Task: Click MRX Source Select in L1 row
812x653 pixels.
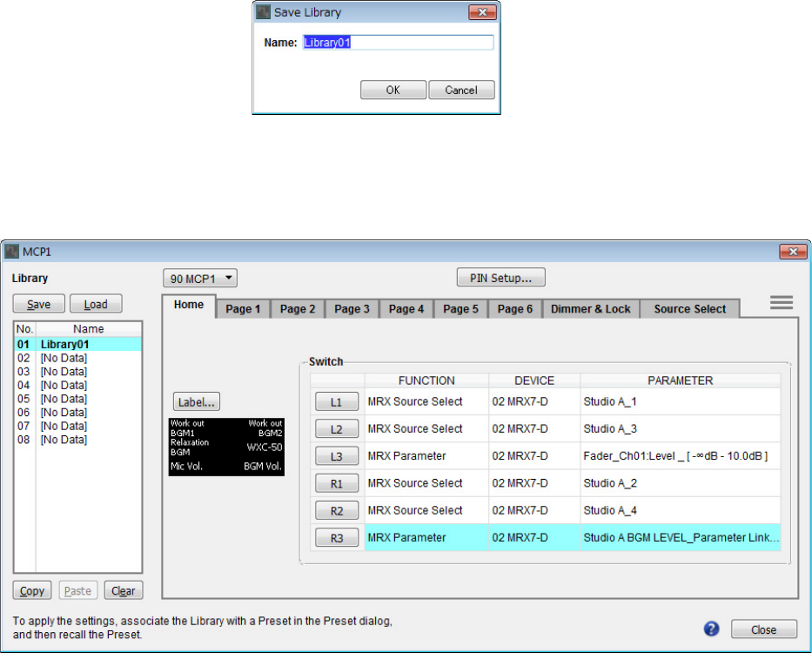Action: pyautogui.click(x=426, y=401)
